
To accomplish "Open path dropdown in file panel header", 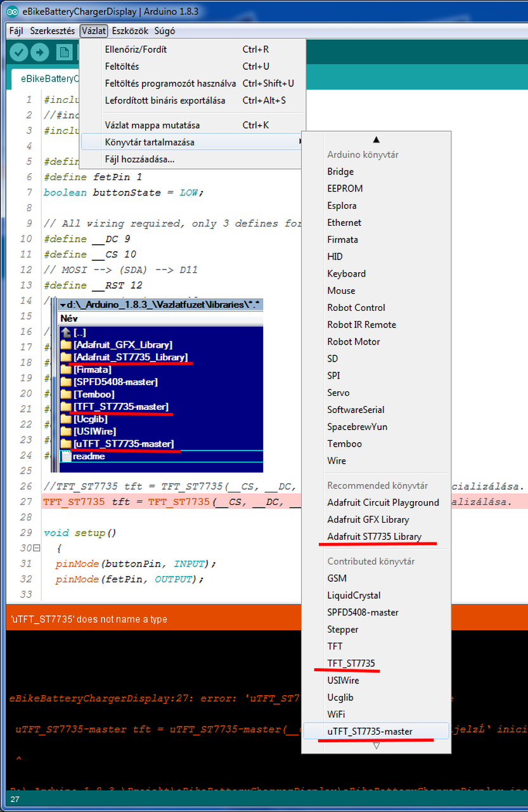I will (x=62, y=305).
